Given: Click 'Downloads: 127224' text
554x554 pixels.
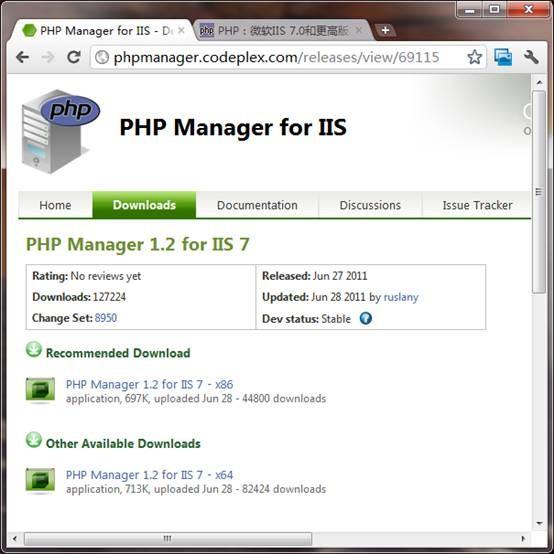Looking at the screenshot, I should coord(79,297).
